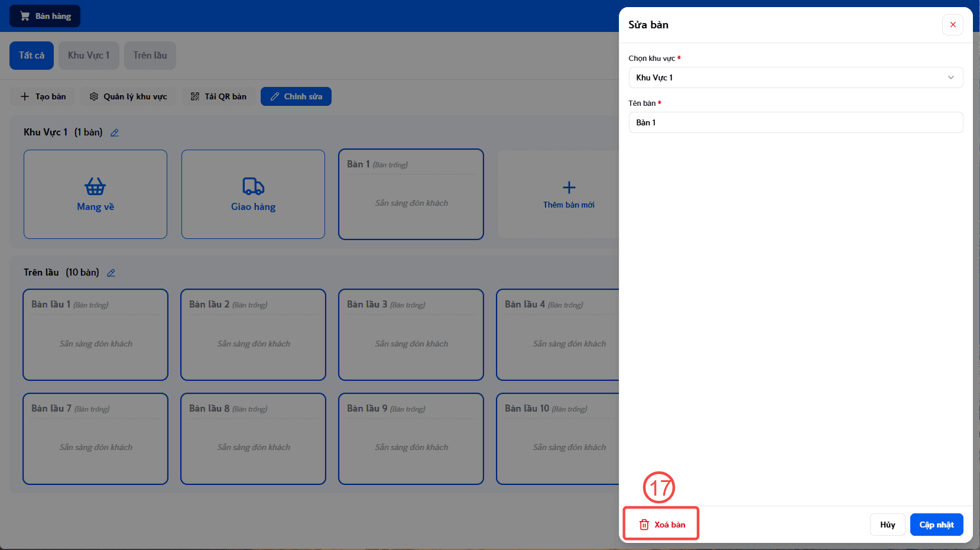Click the Tạo bàn label text
The height and width of the screenshot is (550, 980).
pyautogui.click(x=51, y=96)
